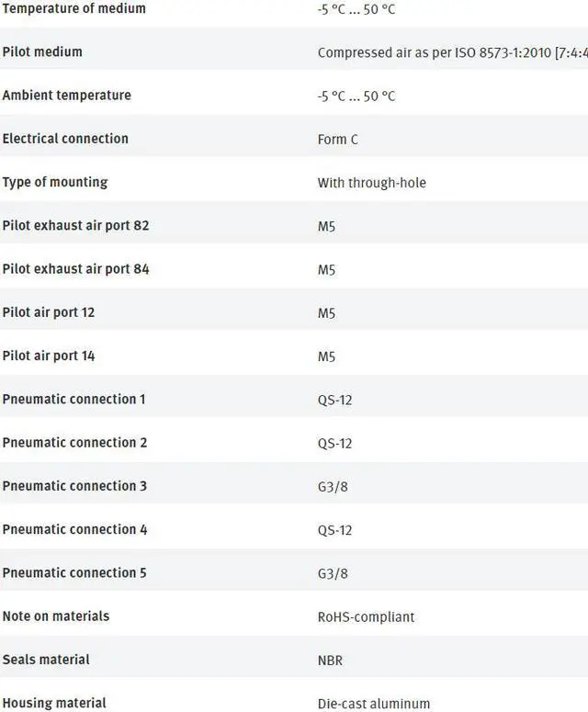The image size is (588, 712).
Task: Click the "NBR" seals value
Action: tap(331, 661)
